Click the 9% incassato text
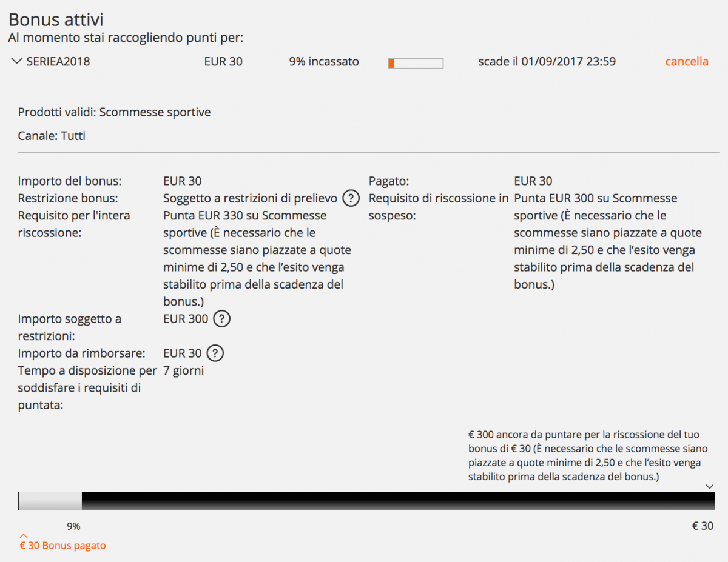This screenshot has height=562, width=728. (x=324, y=61)
